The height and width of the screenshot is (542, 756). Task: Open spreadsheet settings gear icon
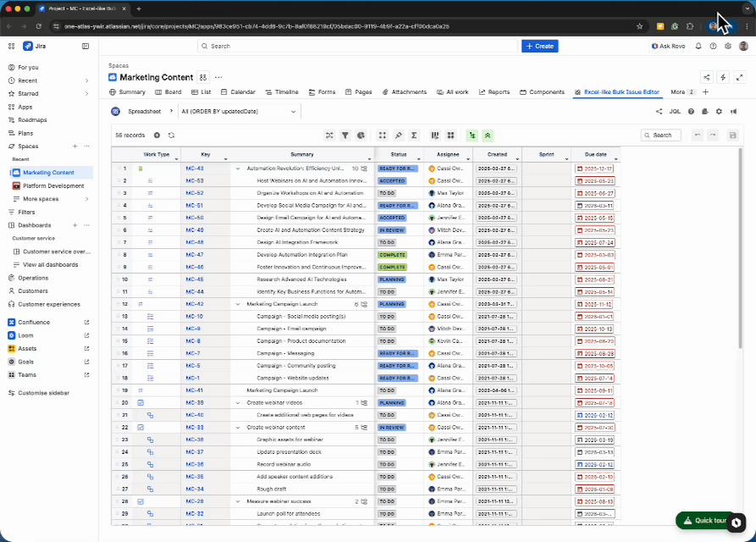point(719,111)
